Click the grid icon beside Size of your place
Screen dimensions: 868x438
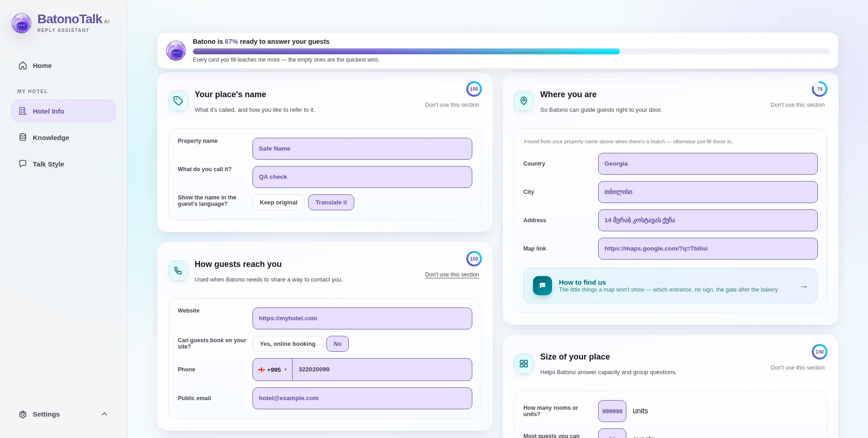click(524, 364)
